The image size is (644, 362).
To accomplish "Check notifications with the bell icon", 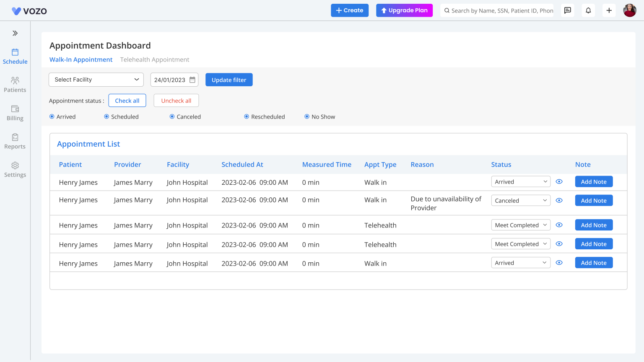I will click(x=588, y=10).
